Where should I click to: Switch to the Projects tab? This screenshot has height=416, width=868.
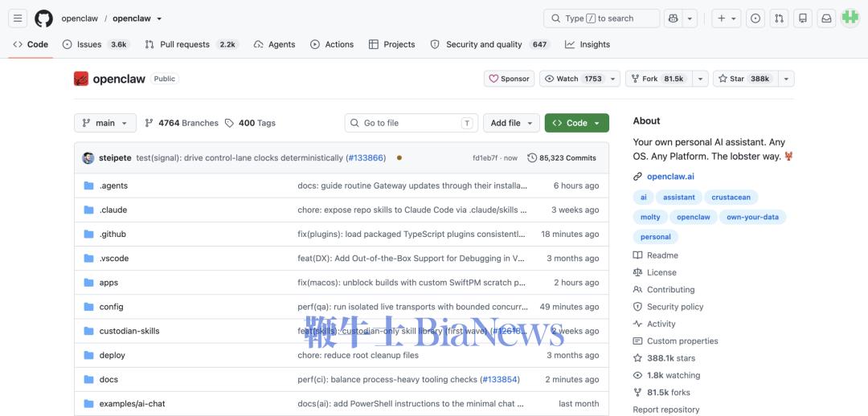pos(392,44)
